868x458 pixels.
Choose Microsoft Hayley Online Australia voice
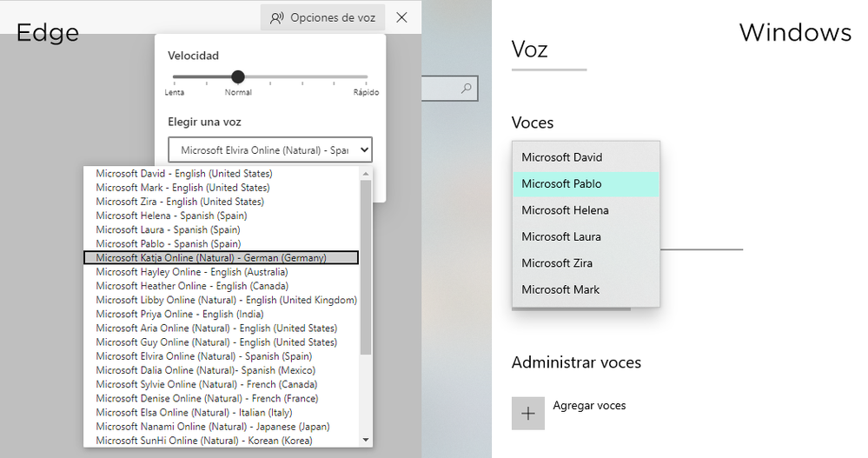coord(222,272)
